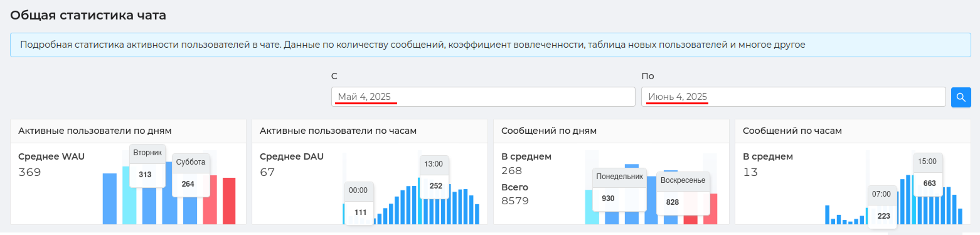Image resolution: width=980 pixels, height=235 pixels.
Task: Click the Среднее WAU value 369
Action: tap(29, 172)
